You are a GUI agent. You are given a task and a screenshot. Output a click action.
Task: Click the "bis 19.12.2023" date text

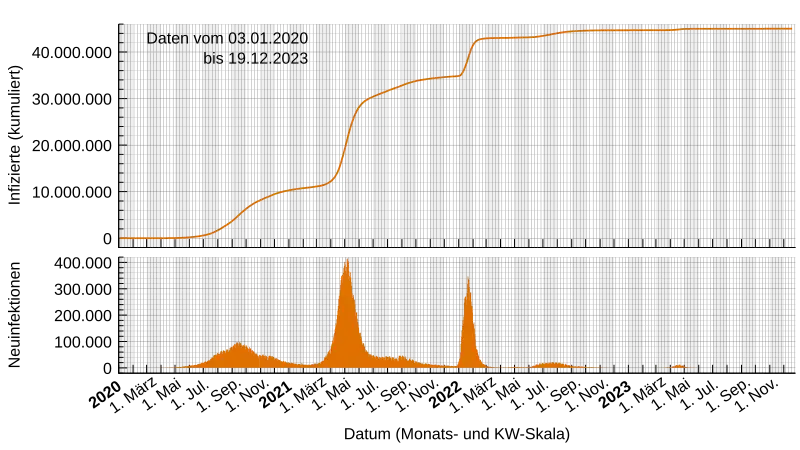pyautogui.click(x=255, y=59)
